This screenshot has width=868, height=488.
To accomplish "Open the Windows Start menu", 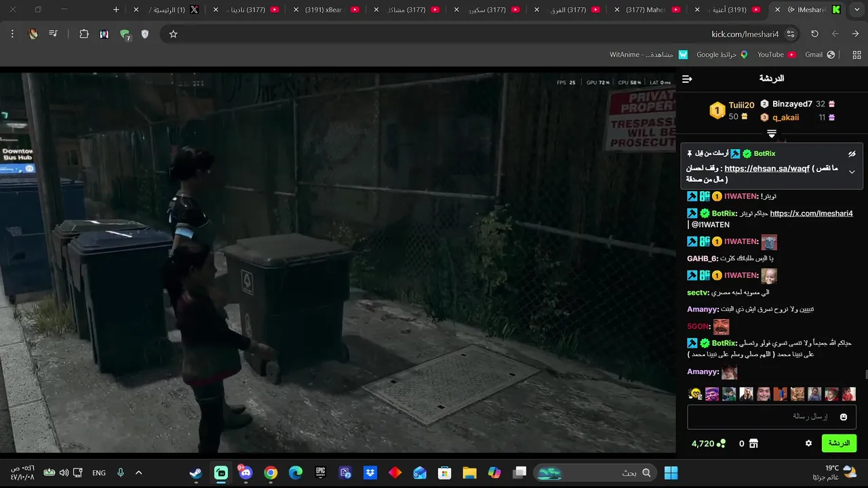I will click(671, 472).
